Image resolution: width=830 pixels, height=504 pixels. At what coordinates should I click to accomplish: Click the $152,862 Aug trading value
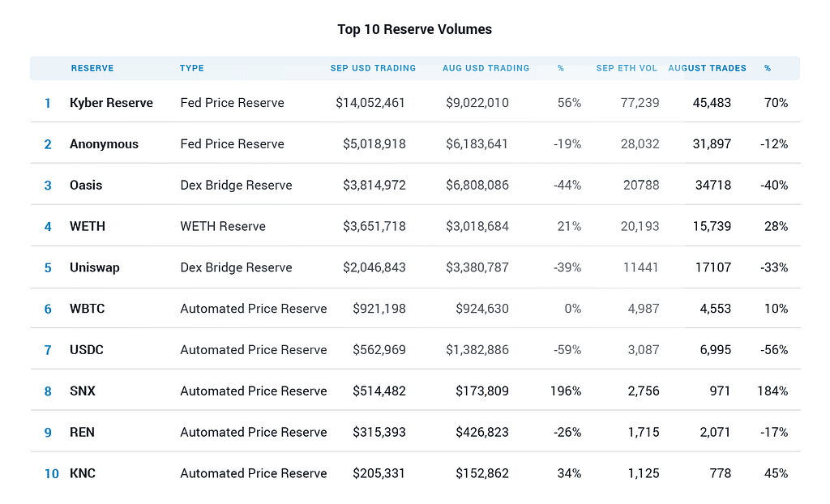coord(482,473)
